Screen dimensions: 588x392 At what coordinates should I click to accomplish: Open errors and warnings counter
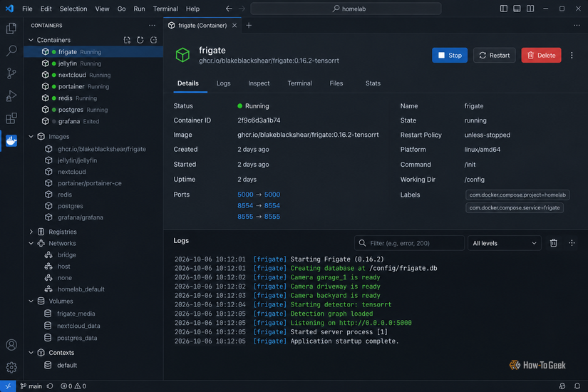[73, 386]
